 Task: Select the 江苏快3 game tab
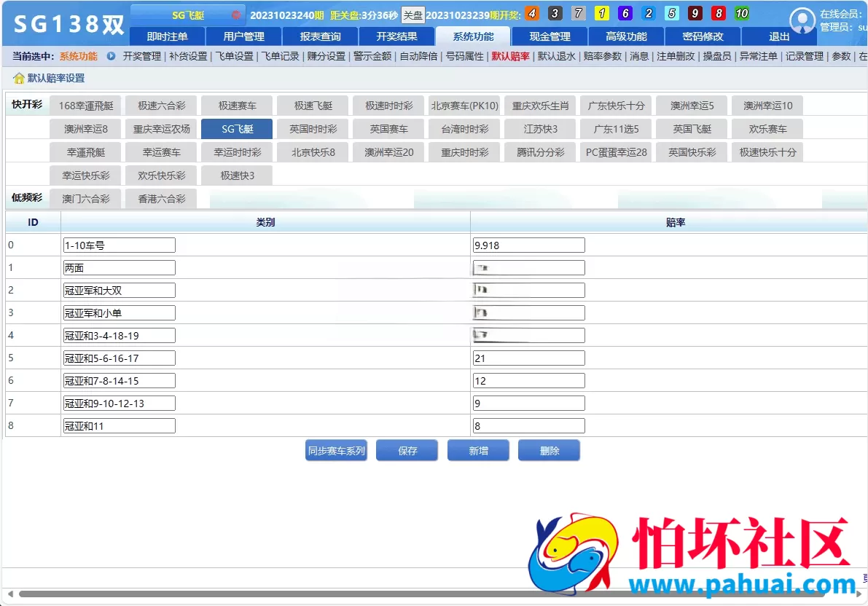(x=541, y=129)
